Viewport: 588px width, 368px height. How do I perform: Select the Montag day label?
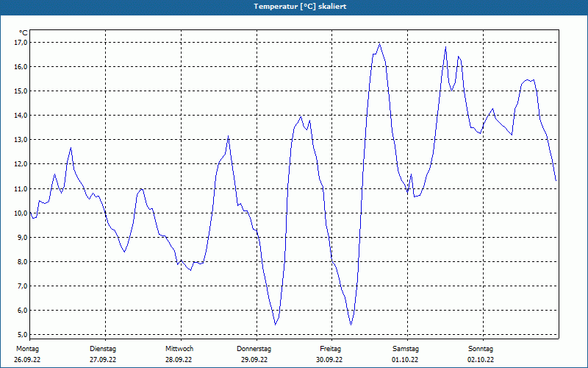coord(27,349)
